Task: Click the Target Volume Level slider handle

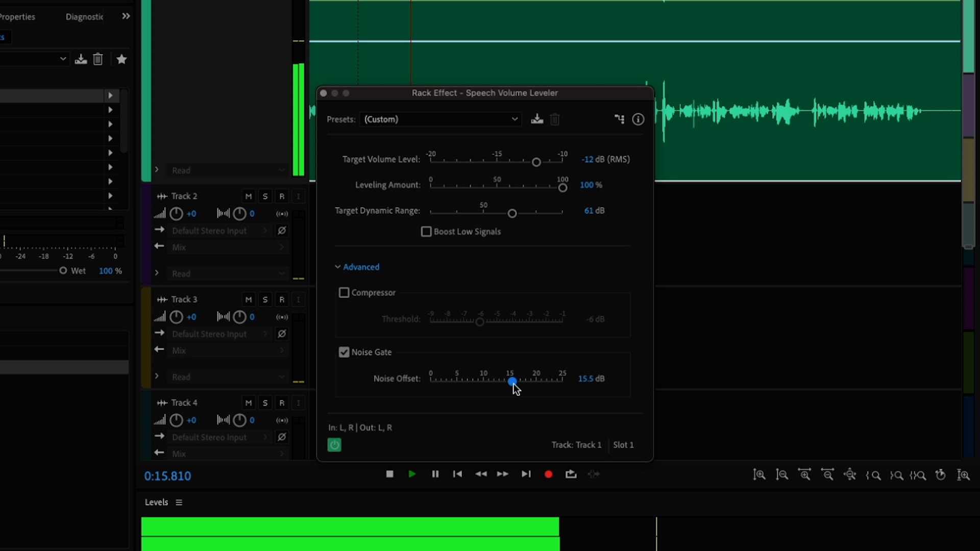Action: coord(536,162)
